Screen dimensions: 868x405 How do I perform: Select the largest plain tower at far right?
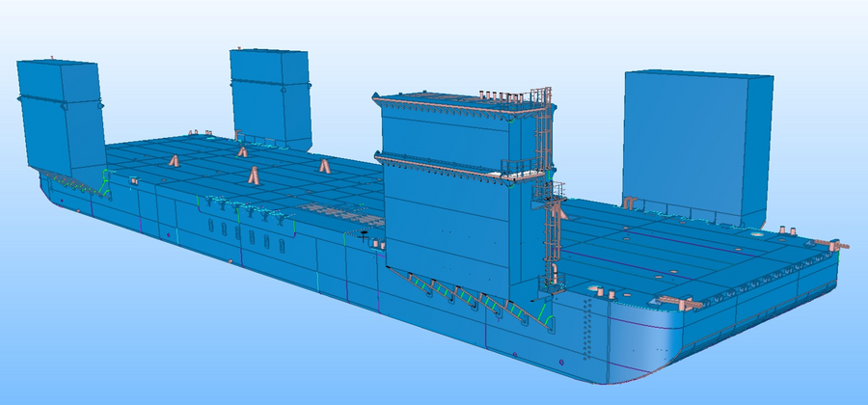698,147
